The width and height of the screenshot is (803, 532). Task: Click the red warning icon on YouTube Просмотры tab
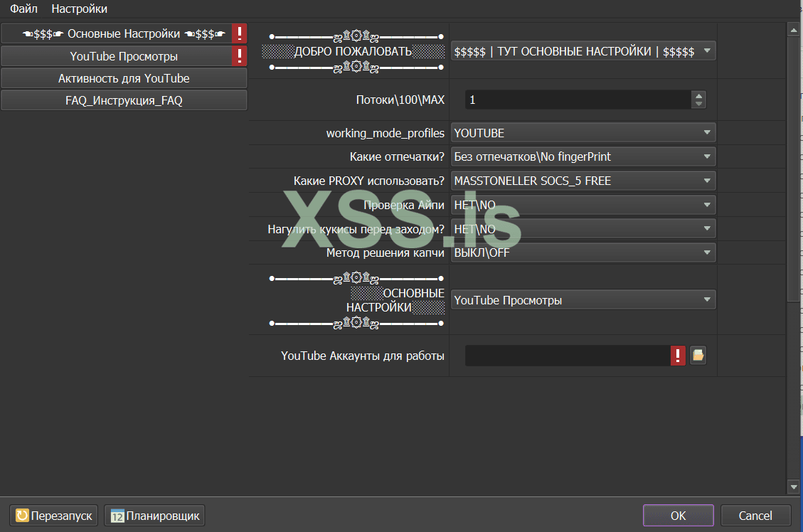point(239,55)
